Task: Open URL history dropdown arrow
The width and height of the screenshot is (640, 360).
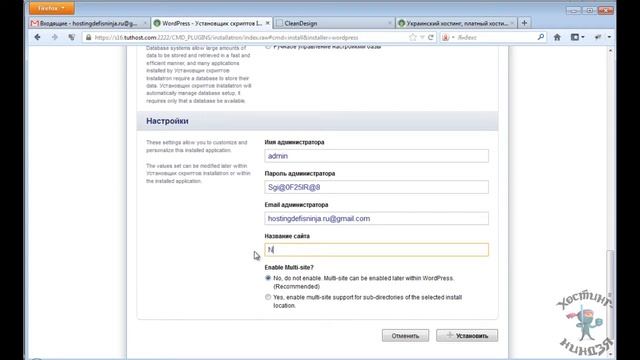Action: 422,37
